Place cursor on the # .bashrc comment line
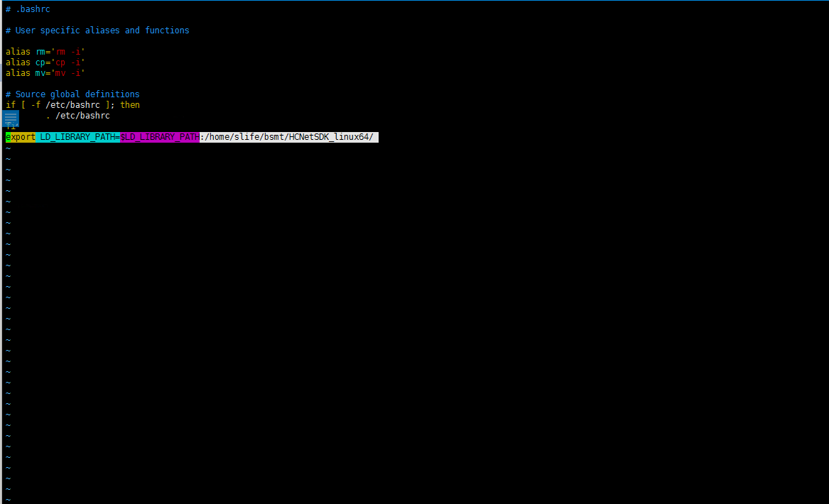 (28, 9)
